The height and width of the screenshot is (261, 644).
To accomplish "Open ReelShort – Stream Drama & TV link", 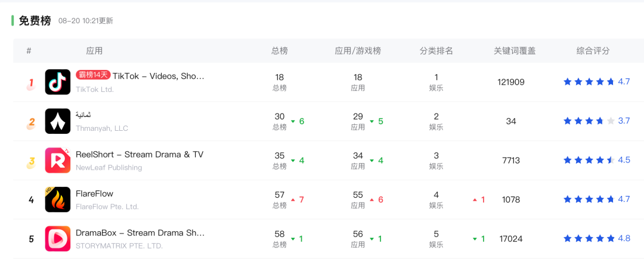I will (140, 155).
